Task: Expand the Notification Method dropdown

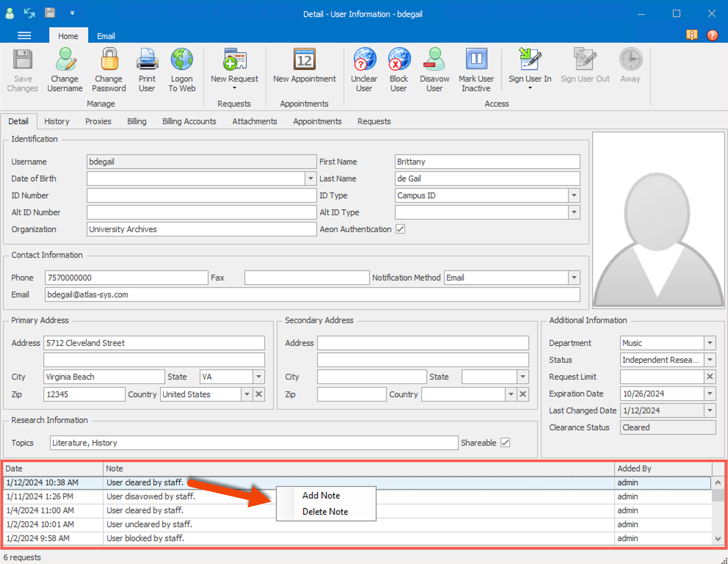Action: point(574,278)
